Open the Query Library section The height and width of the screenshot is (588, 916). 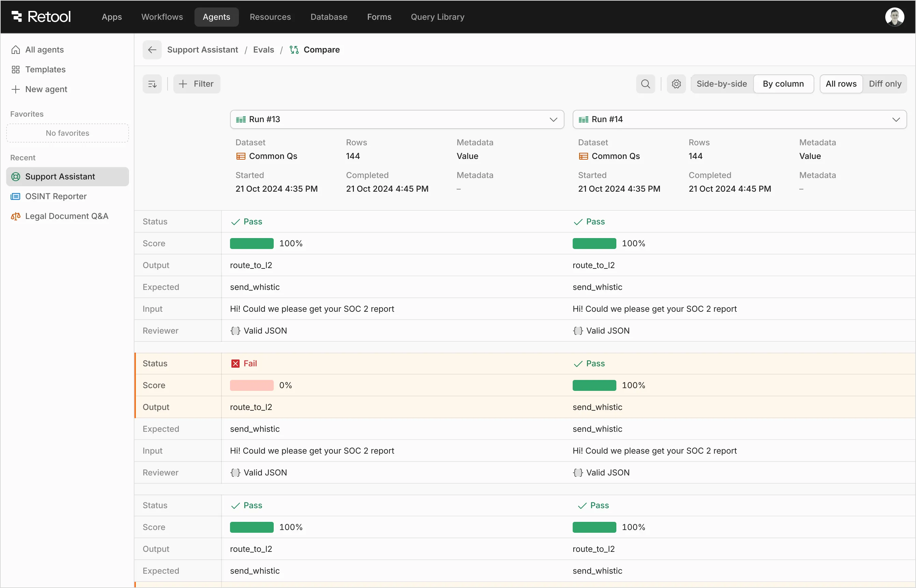[438, 17]
